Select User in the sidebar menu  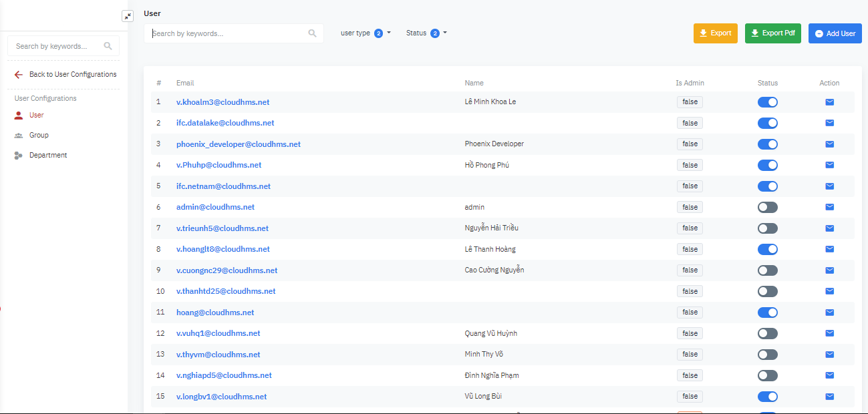point(36,115)
